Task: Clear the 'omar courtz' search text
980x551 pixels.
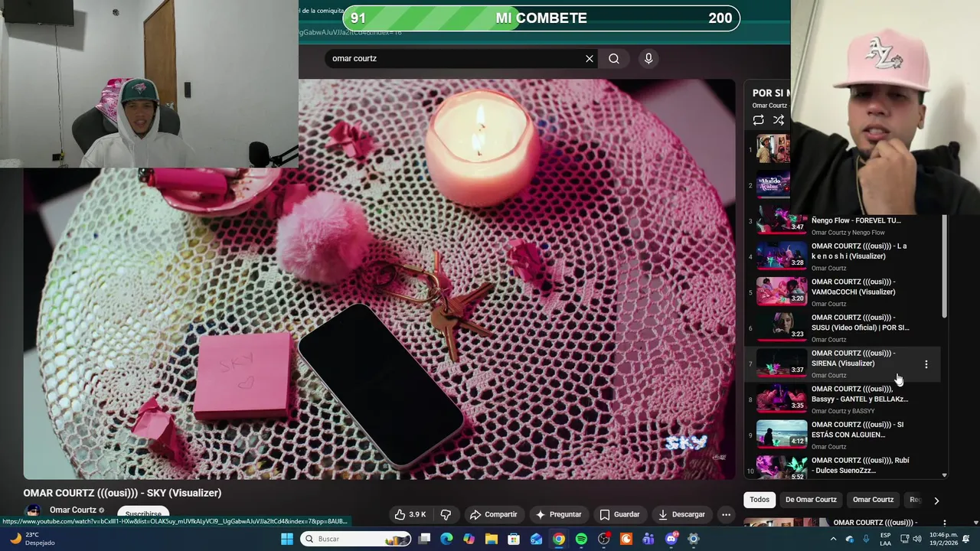Action: pos(590,59)
